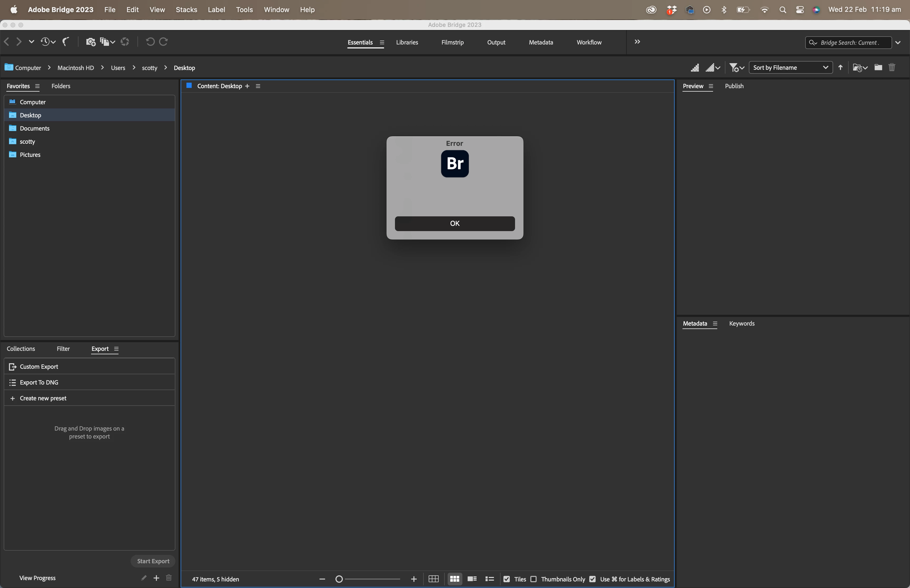Click the Rotate 90° counterclockwise icon
This screenshot has height=588, width=910.
pos(150,42)
